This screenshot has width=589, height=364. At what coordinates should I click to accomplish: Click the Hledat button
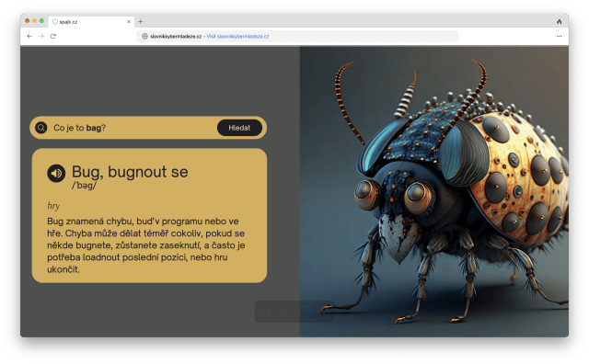coord(239,128)
